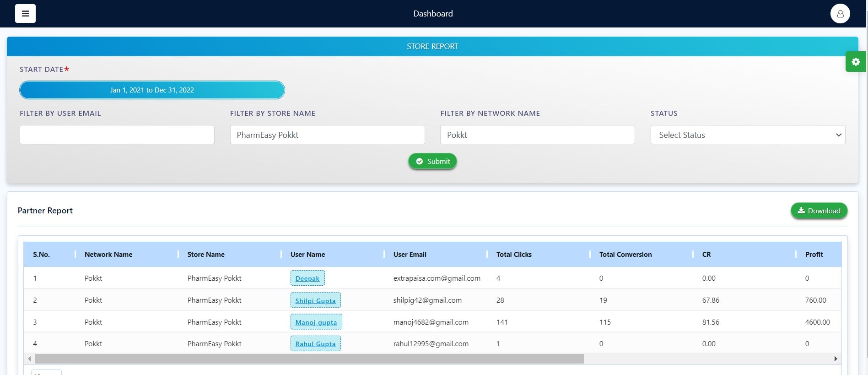Click the STORE REPORT header bar

tap(432, 46)
